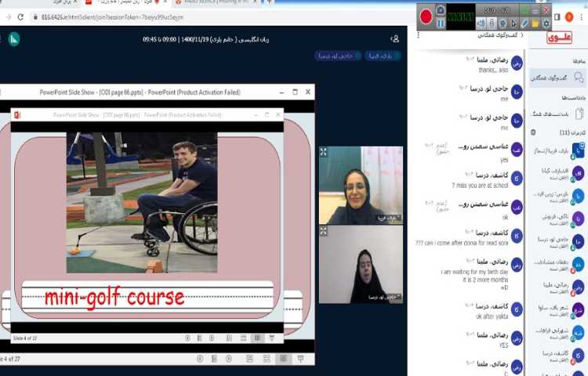Screen dimensions: 588x376
Task: Select the seventh user in the users list
Action: point(559,287)
